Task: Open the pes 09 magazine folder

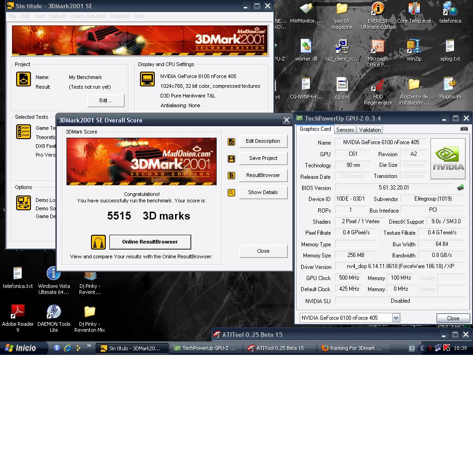Action: [342, 16]
